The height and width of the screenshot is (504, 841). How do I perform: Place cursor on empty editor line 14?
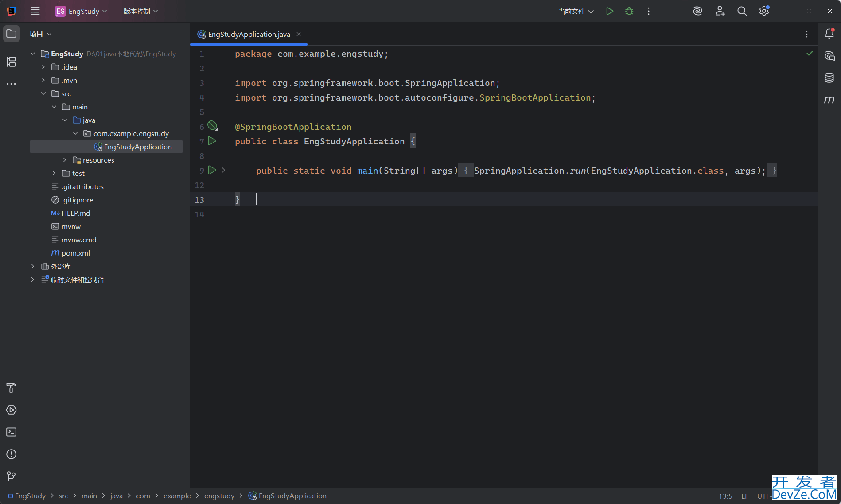526,214
